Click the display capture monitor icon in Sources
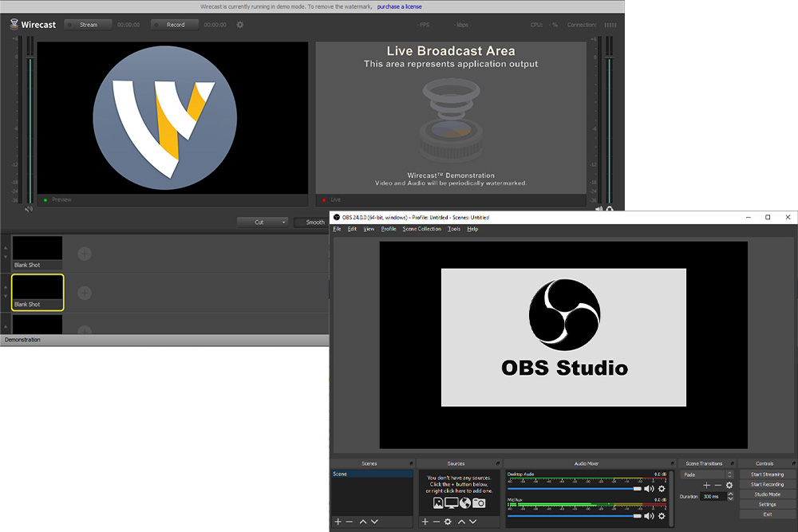798x532 pixels. [451, 503]
